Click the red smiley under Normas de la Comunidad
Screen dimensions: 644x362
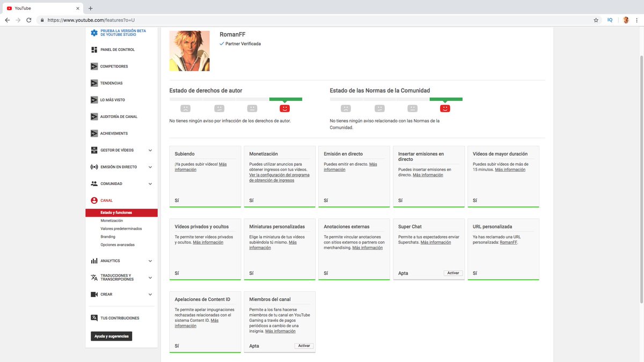click(445, 108)
